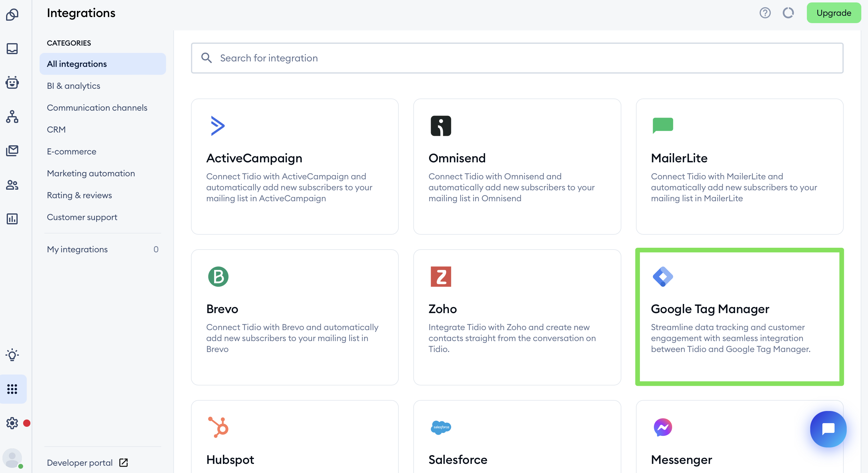This screenshot has height=473, width=868.
Task: Open the Hubspot card title
Action: click(x=230, y=460)
